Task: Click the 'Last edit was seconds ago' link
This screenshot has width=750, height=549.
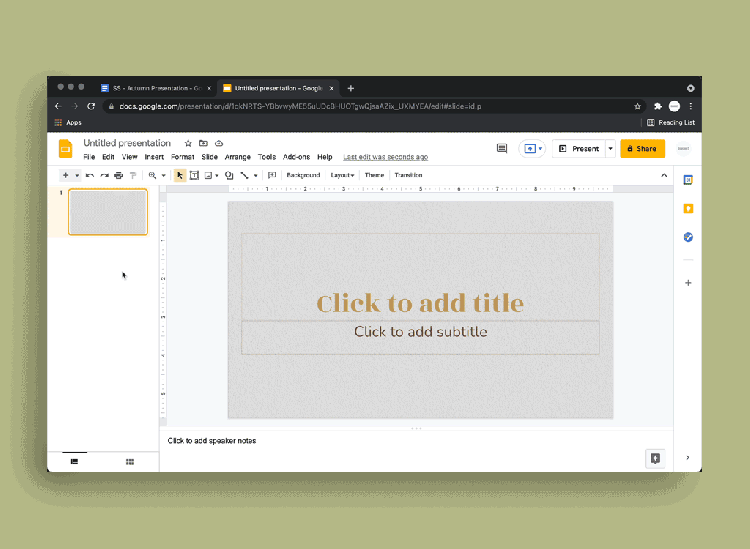Action: (x=386, y=157)
